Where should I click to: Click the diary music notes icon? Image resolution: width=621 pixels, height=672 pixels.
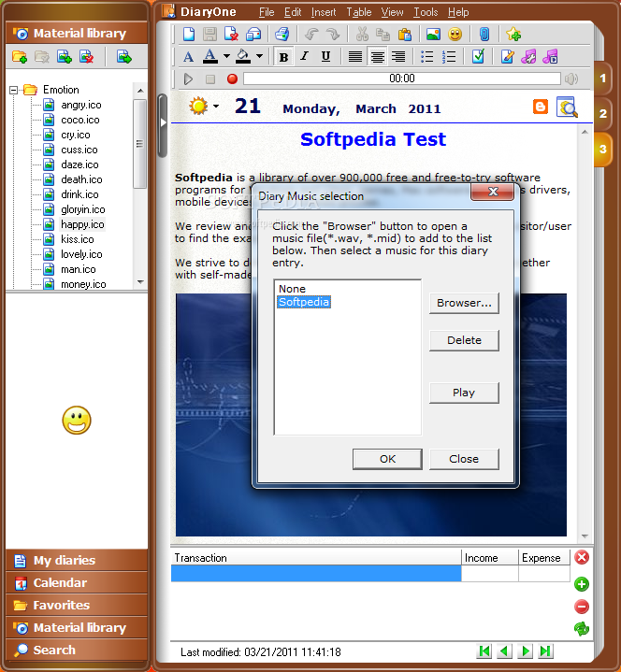click(528, 57)
